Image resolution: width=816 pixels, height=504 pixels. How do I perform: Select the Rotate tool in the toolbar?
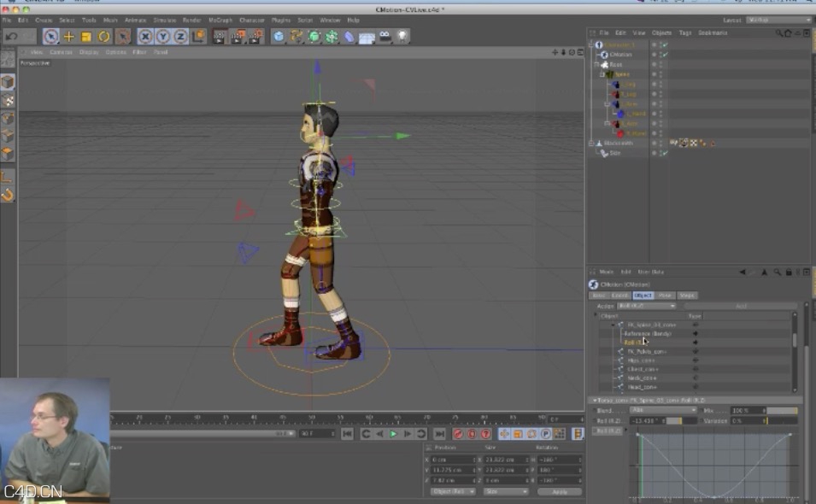point(103,36)
